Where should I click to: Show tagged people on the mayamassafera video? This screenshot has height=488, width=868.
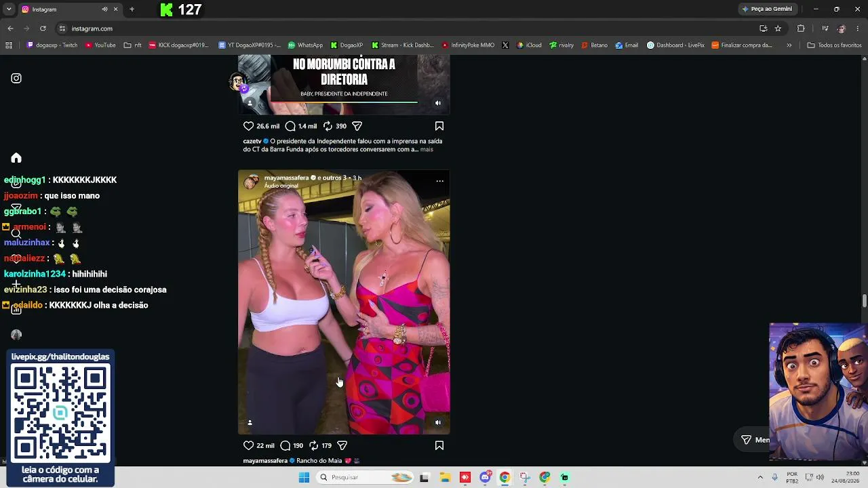[250, 422]
